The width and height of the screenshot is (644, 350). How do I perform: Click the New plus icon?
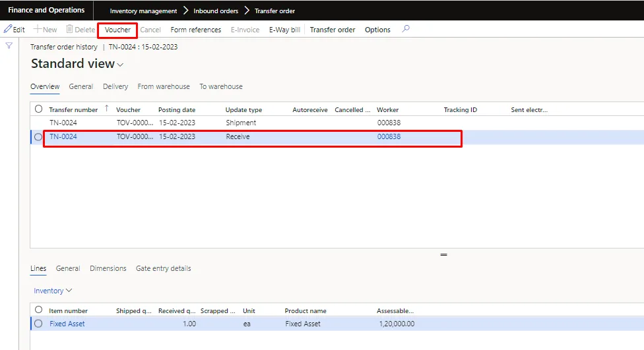tap(38, 29)
